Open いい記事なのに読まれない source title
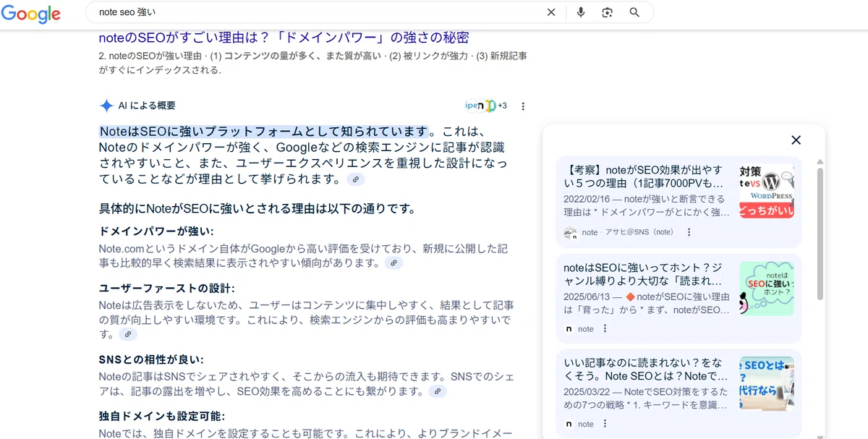868x439 pixels. [646, 370]
